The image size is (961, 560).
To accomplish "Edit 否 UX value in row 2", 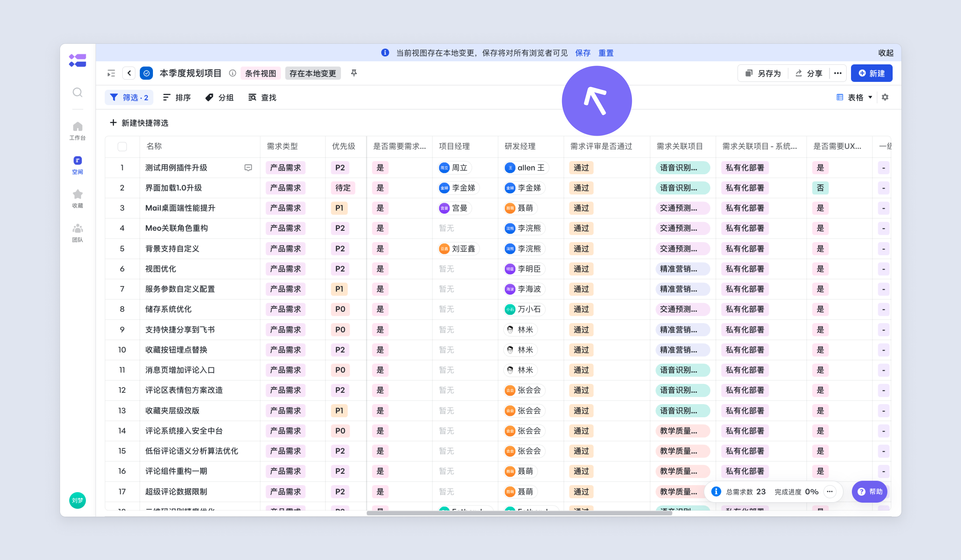I will coord(820,188).
